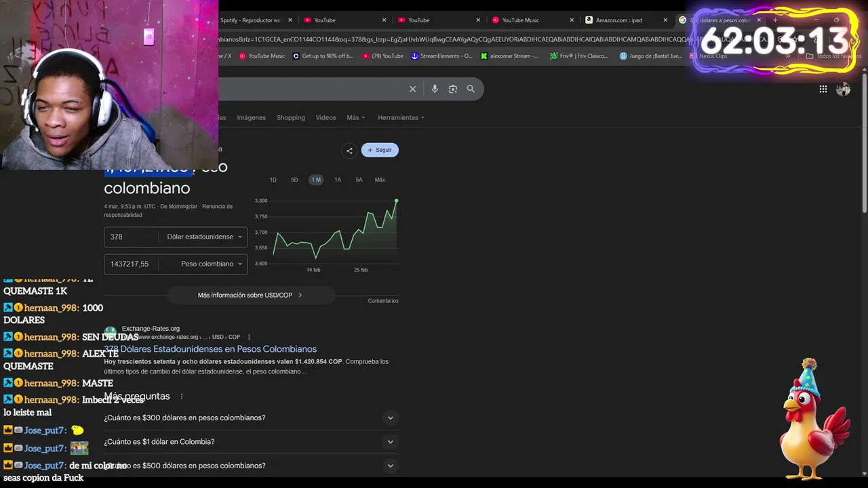
Task: Open Más información sobre USD/COP
Action: [x=250, y=295]
